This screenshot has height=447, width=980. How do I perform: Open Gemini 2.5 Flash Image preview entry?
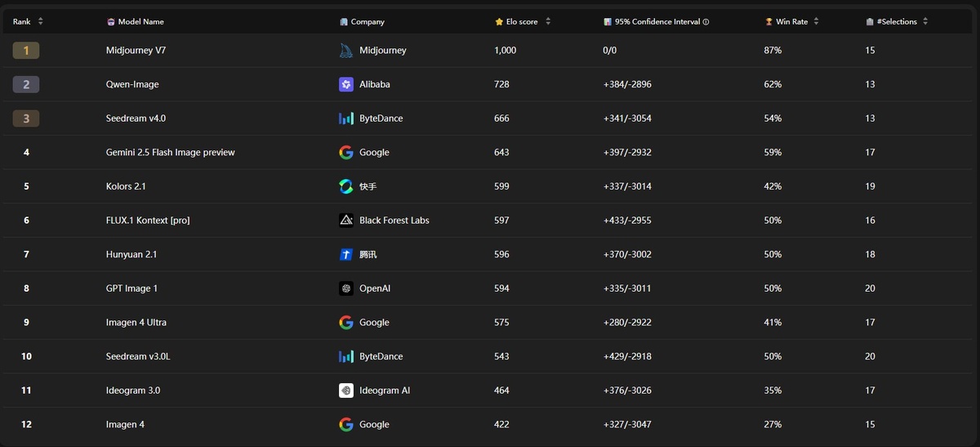tap(171, 152)
